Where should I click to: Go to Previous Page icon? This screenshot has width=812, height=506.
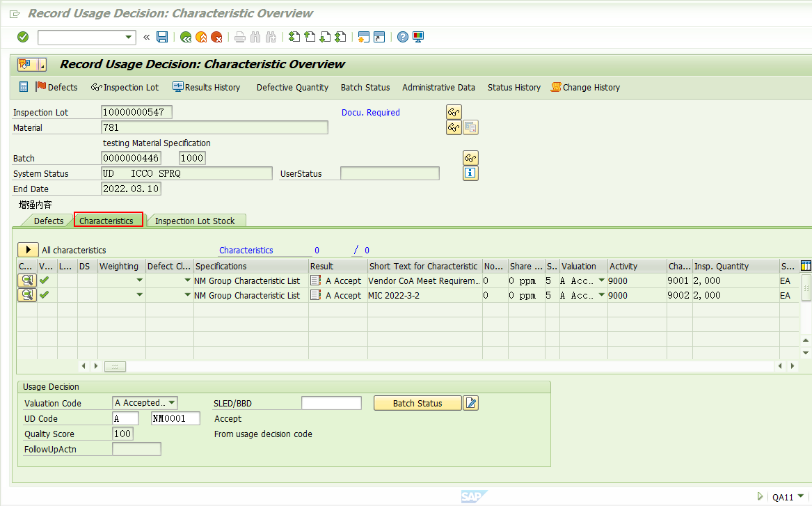[310, 37]
